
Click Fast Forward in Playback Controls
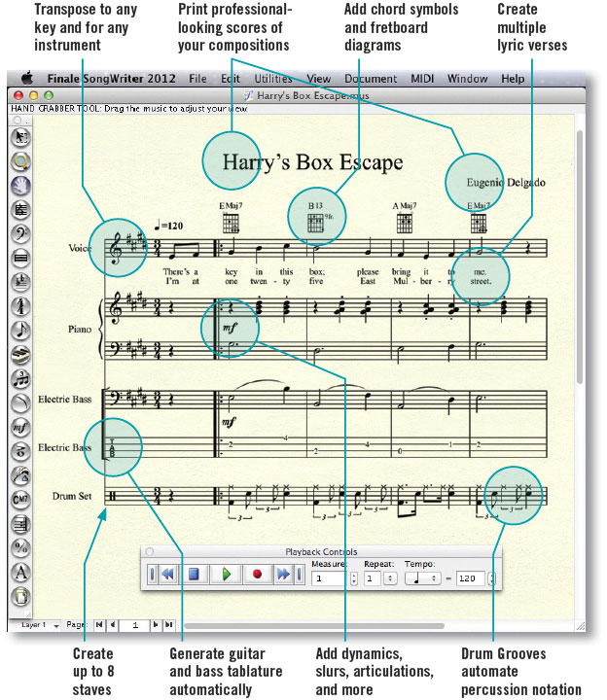coord(283,575)
